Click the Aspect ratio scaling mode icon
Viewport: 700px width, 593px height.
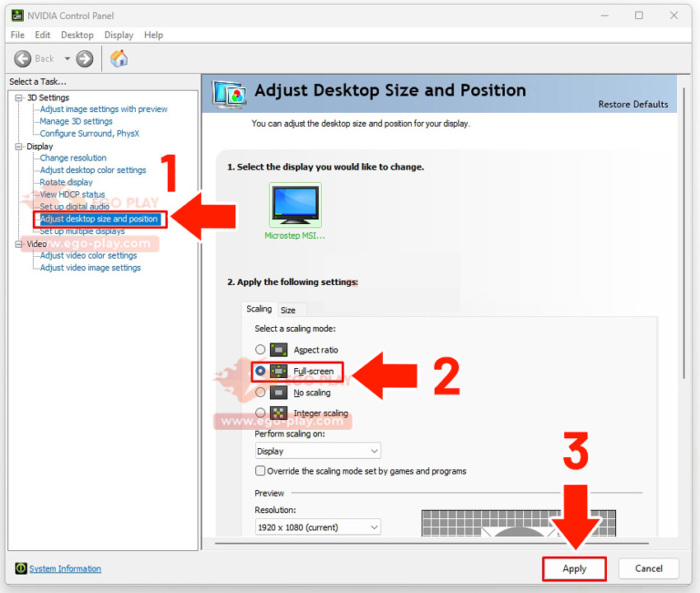[x=278, y=350]
